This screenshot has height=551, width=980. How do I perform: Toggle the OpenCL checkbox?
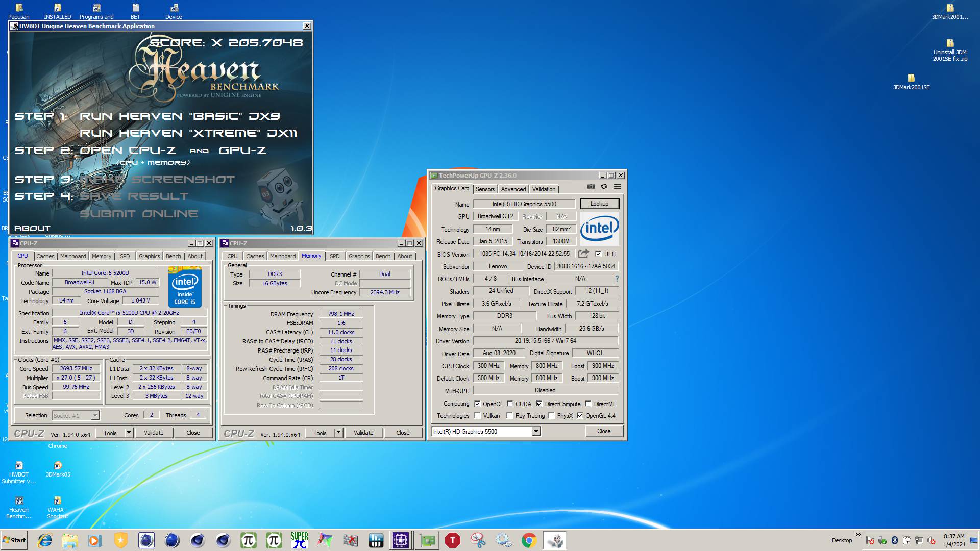[477, 404]
